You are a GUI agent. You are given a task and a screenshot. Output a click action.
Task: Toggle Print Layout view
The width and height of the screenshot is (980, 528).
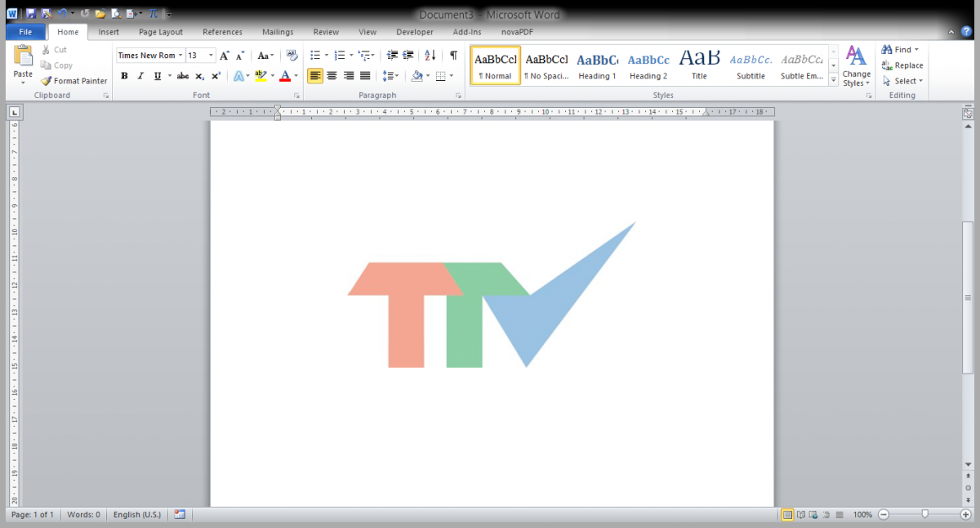tap(787, 515)
